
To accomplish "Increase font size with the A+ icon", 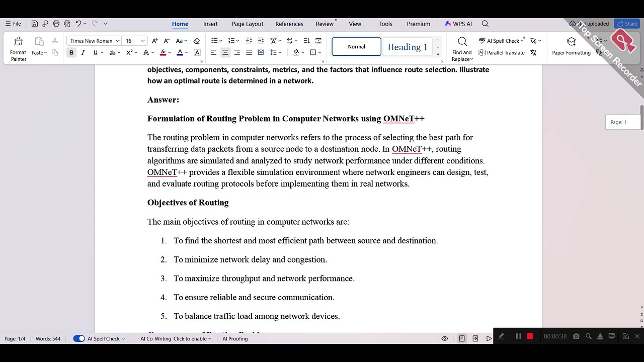I will [154, 41].
